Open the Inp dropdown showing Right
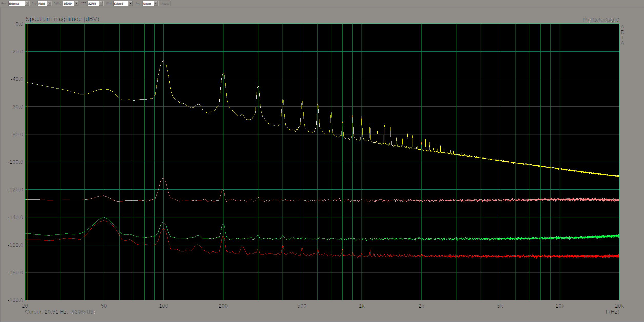The height and width of the screenshot is (322, 644). pyautogui.click(x=44, y=4)
